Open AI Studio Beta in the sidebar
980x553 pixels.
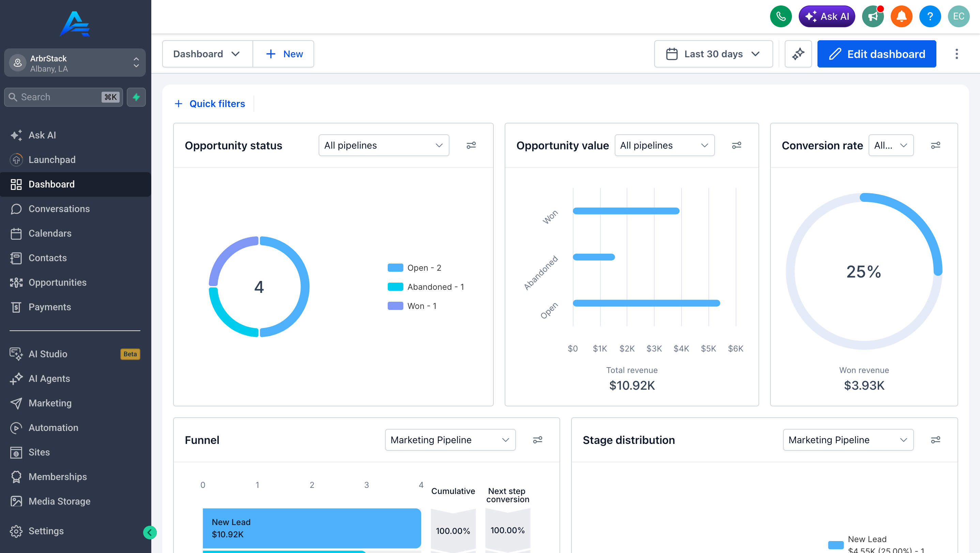click(x=75, y=354)
